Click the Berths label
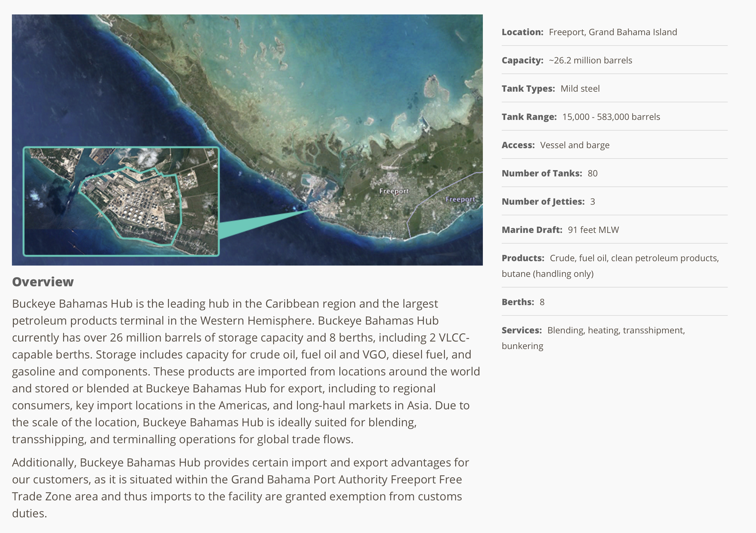Image resolution: width=756 pixels, height=533 pixels. pyautogui.click(x=518, y=302)
